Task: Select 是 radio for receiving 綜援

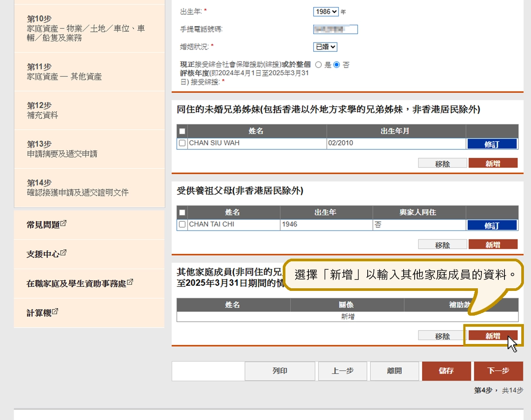Action: 318,65
